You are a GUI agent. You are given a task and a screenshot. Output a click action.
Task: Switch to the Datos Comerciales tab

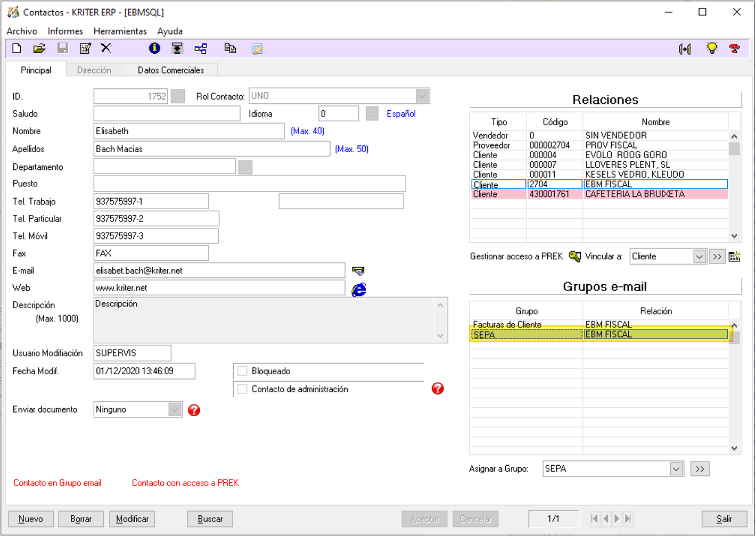pos(171,70)
